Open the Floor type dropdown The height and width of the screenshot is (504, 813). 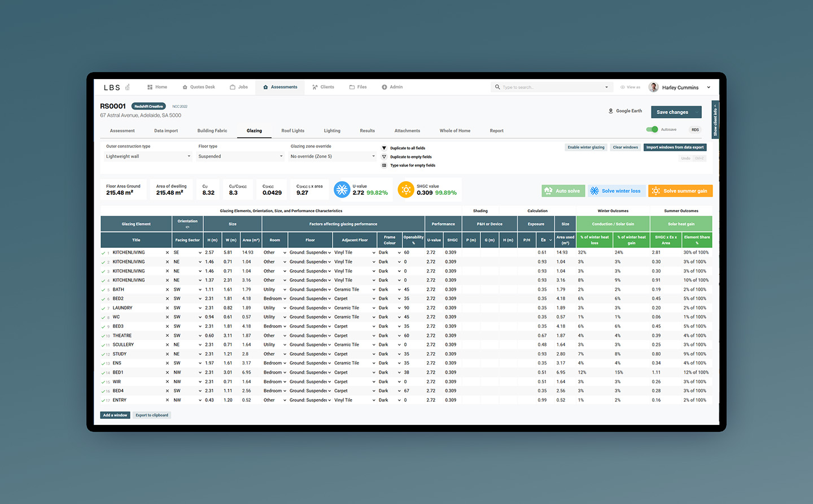[241, 156]
